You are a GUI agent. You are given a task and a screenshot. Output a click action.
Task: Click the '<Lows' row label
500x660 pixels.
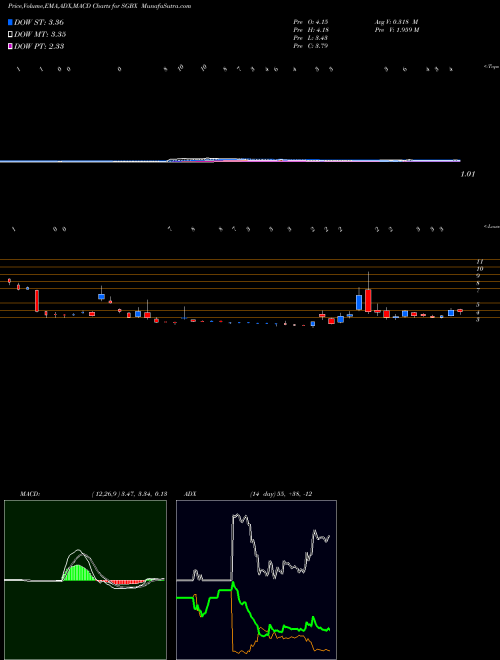click(491, 226)
